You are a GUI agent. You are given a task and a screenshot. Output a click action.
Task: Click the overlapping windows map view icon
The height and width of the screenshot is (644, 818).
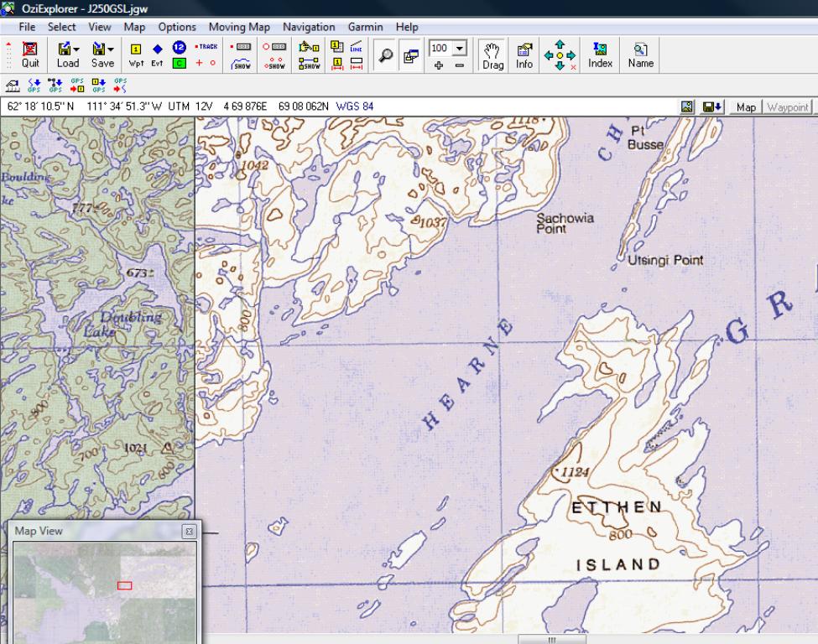tap(411, 55)
